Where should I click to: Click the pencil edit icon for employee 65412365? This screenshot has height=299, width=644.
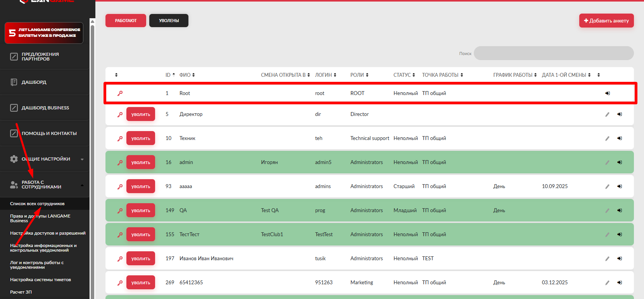607,283
